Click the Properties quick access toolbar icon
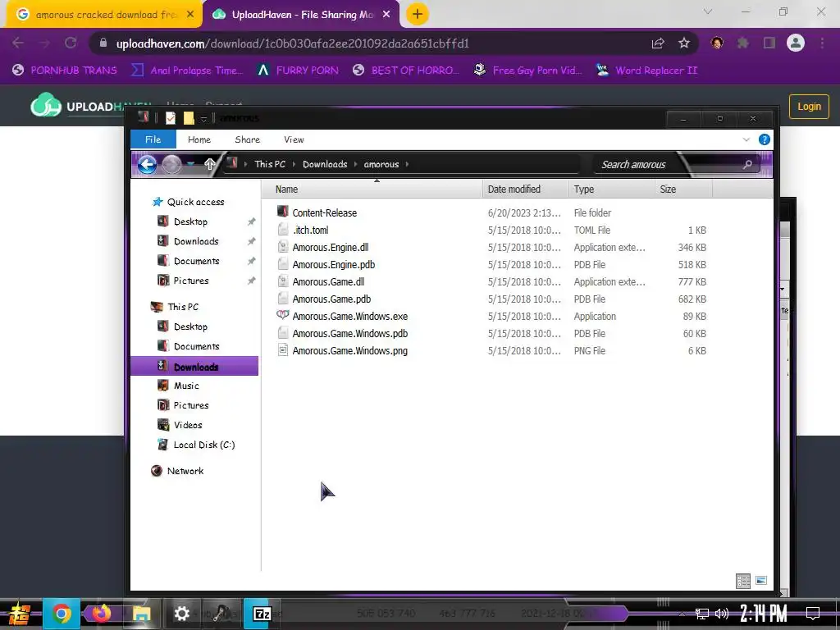 tap(171, 118)
